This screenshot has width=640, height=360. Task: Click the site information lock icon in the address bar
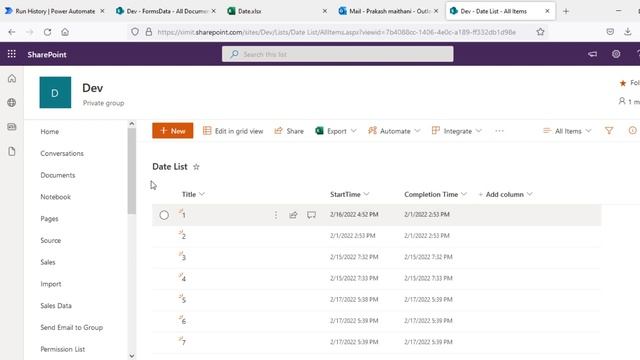pos(149,32)
